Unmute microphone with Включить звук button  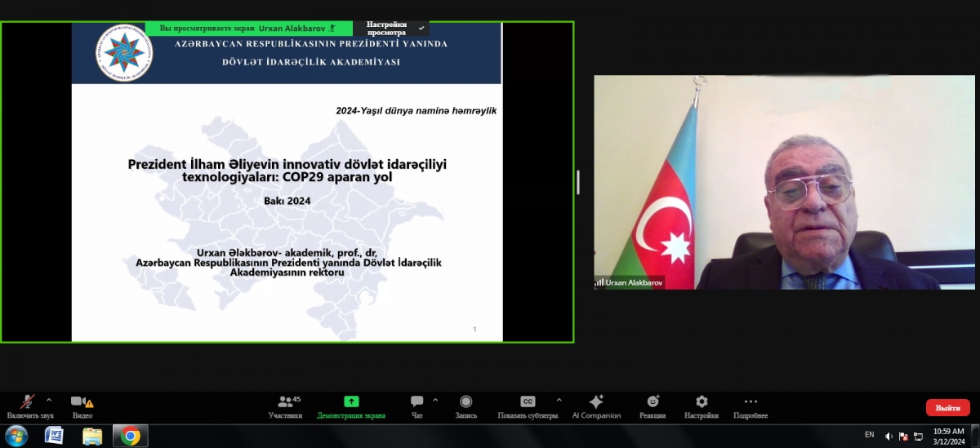pyautogui.click(x=29, y=406)
